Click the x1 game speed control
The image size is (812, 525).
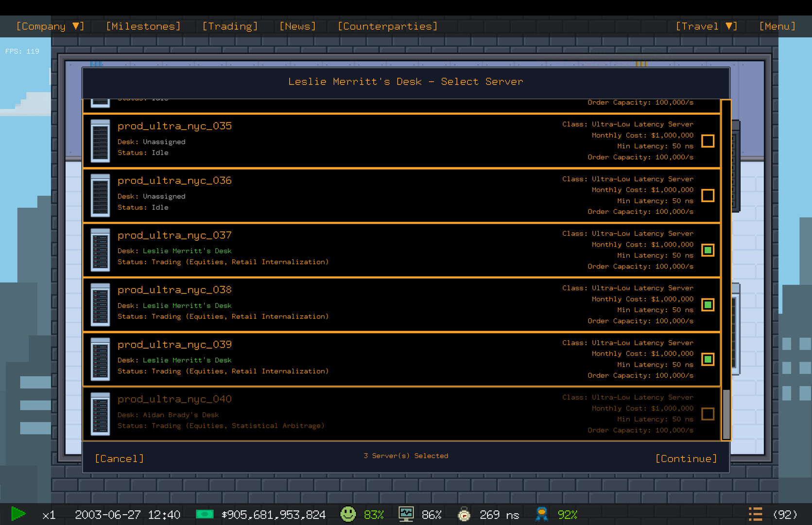(48, 514)
